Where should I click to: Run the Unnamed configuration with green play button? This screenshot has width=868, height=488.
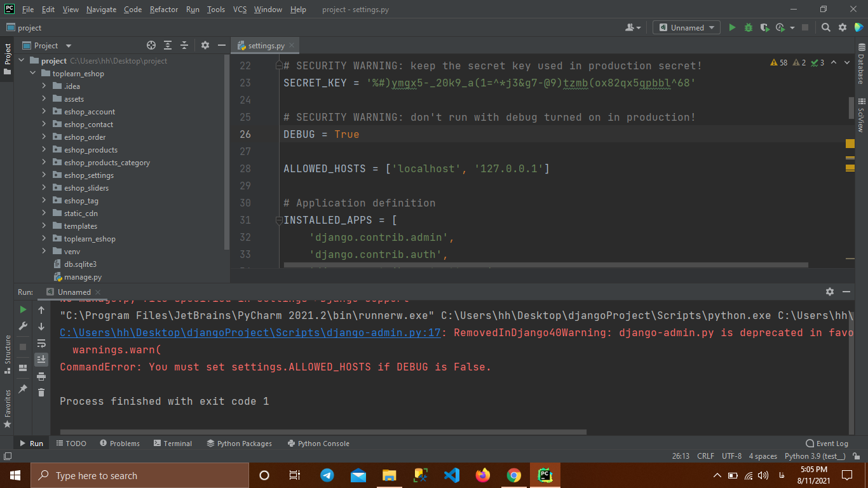coord(732,27)
